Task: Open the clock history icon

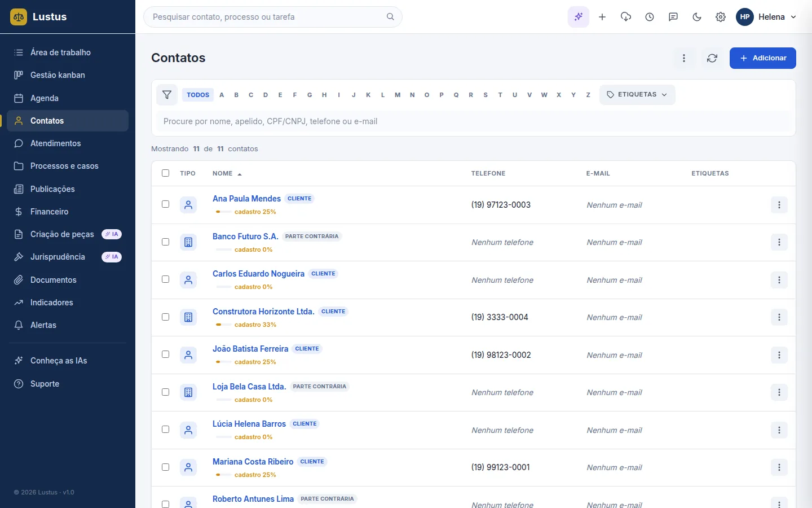Action: (x=650, y=17)
